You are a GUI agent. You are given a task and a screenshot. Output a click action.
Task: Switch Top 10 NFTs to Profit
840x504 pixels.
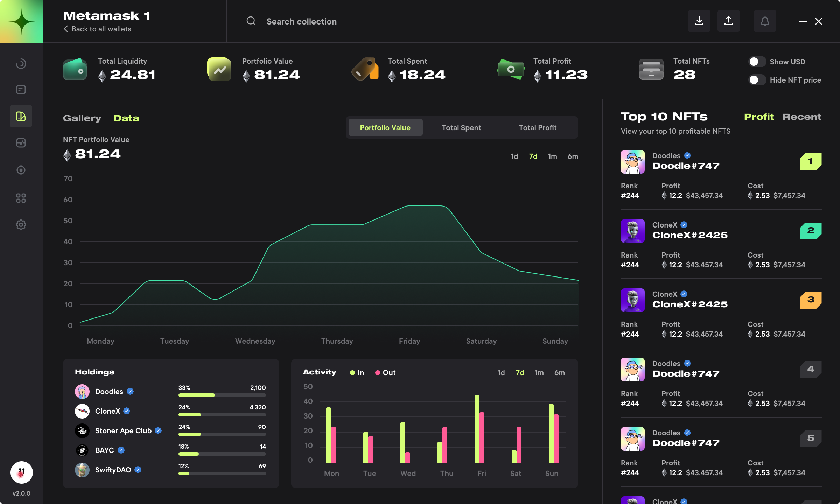pyautogui.click(x=759, y=117)
